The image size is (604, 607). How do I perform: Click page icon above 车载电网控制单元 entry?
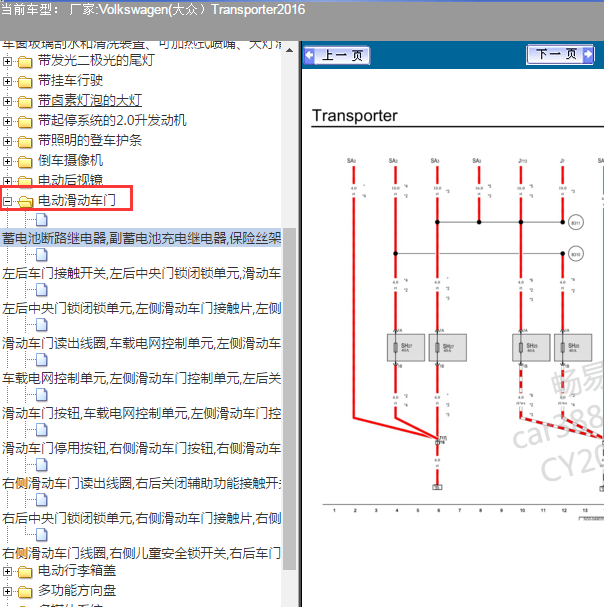tap(41, 360)
